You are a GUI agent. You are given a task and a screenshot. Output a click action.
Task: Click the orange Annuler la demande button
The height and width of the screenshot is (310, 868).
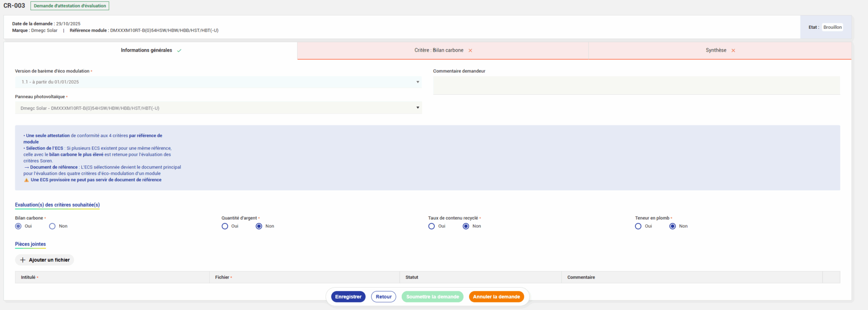(496, 297)
